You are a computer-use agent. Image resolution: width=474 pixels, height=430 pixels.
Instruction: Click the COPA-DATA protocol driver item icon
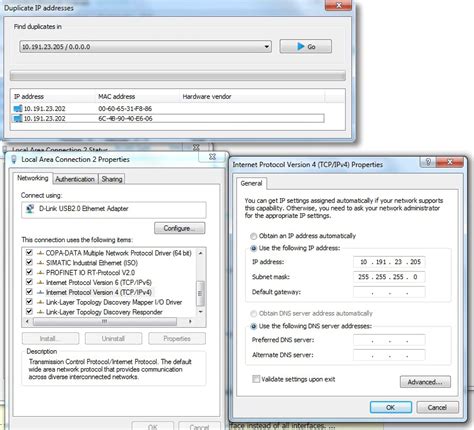pyautogui.click(x=40, y=253)
